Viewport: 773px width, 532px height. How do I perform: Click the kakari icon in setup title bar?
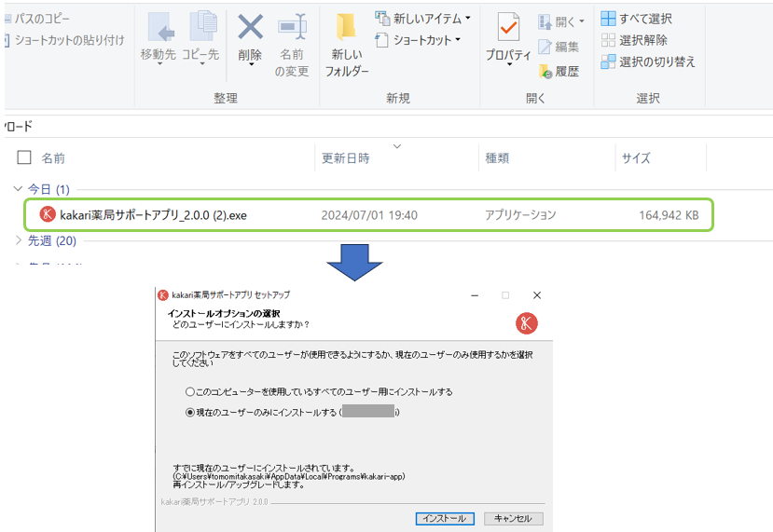pyautogui.click(x=163, y=295)
